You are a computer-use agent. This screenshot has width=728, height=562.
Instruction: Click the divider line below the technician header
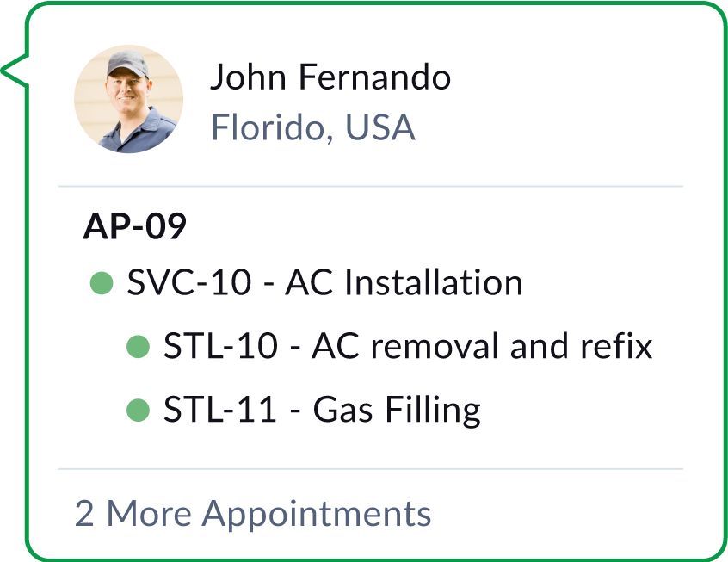click(370, 186)
